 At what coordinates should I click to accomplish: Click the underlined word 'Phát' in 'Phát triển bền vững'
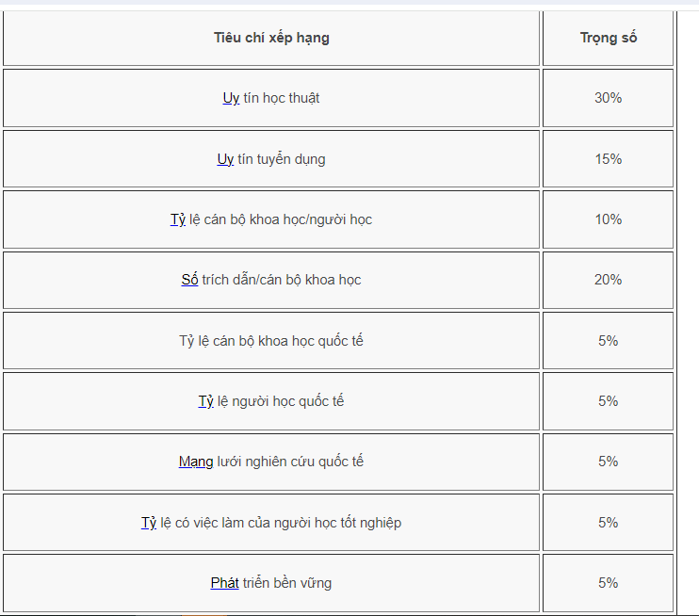click(x=224, y=583)
